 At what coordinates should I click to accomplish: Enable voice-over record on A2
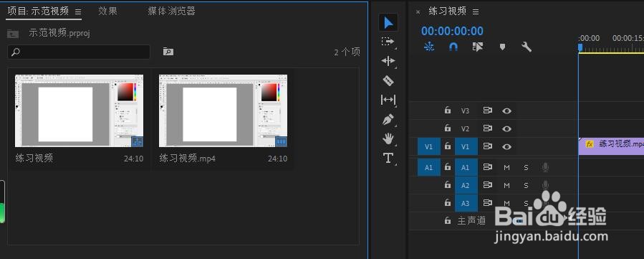coord(545,185)
